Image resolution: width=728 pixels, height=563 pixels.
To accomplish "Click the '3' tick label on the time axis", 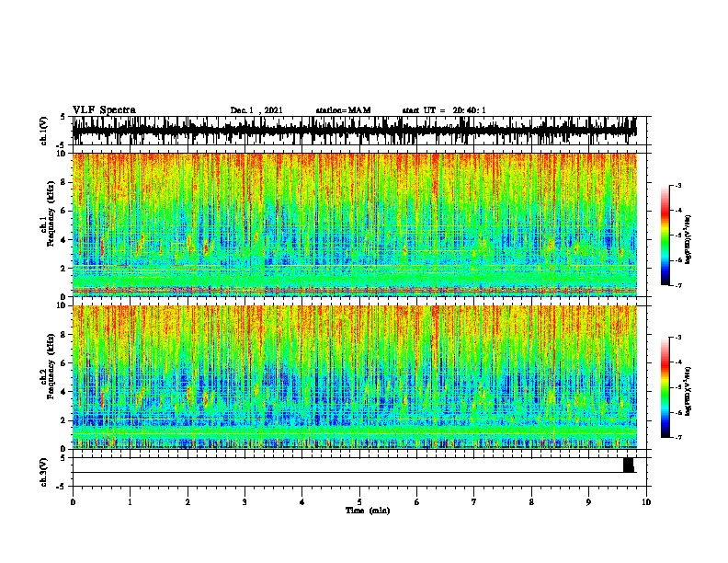I will [x=245, y=502].
